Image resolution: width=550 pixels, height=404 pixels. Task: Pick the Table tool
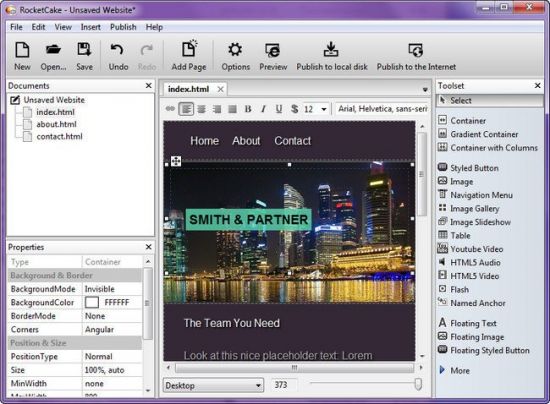click(454, 235)
